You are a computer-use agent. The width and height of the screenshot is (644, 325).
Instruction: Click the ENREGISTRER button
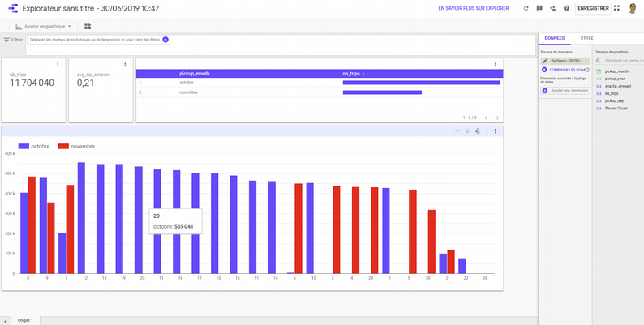tap(591, 8)
